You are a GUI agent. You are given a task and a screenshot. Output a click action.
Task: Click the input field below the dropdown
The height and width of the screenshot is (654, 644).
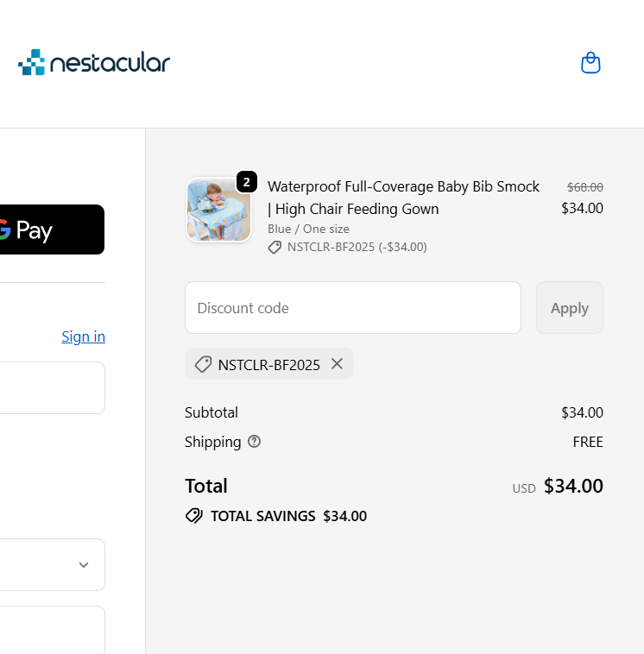[x=52, y=630]
